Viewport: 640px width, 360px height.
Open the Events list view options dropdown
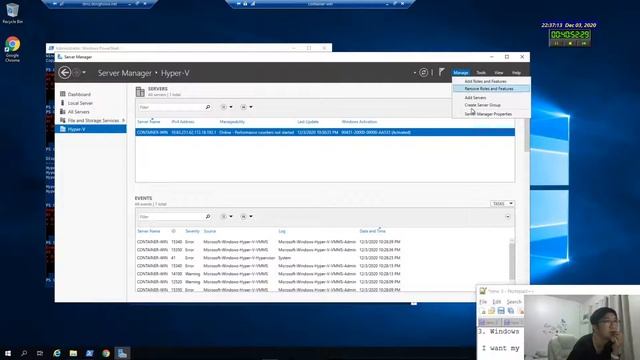tap(227, 216)
